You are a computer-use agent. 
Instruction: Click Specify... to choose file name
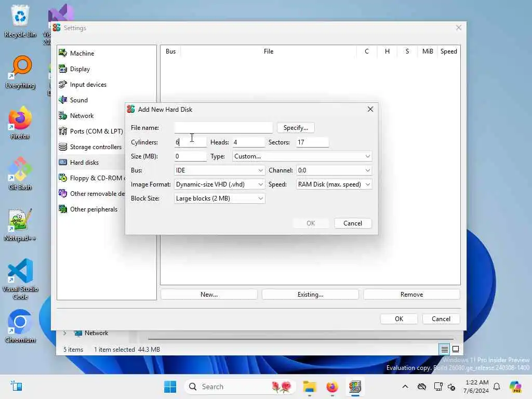point(296,128)
